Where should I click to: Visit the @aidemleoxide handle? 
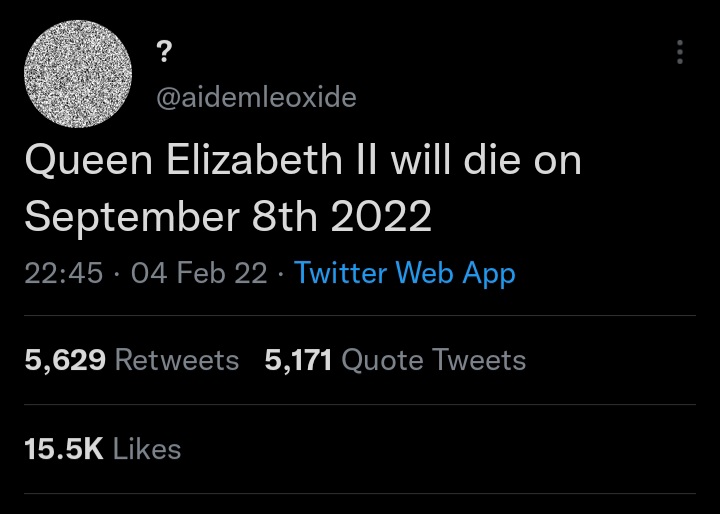point(256,97)
